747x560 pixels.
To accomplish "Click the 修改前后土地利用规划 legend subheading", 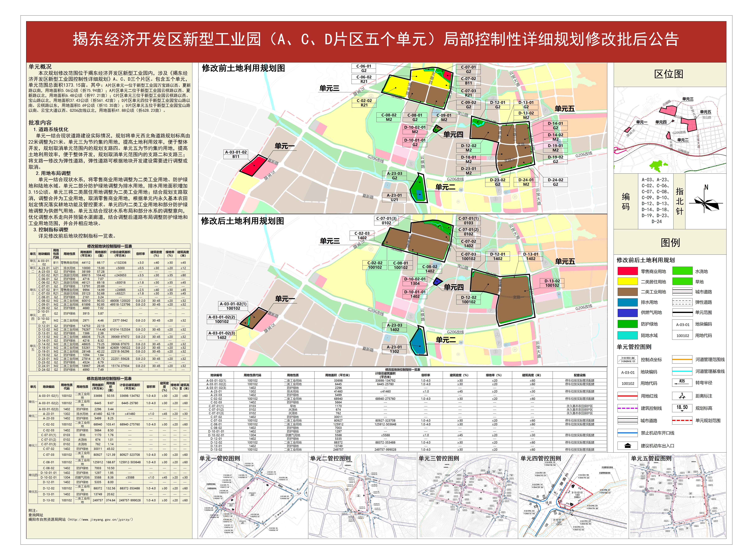I will [x=646, y=260].
